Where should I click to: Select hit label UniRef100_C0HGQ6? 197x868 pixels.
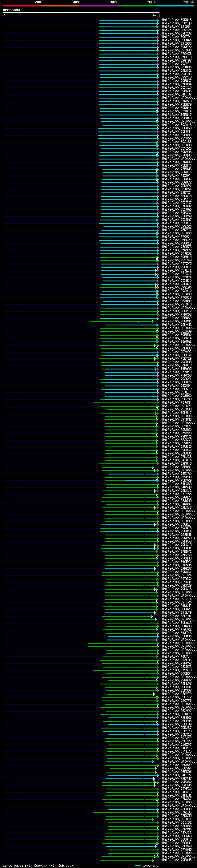pos(177,91)
